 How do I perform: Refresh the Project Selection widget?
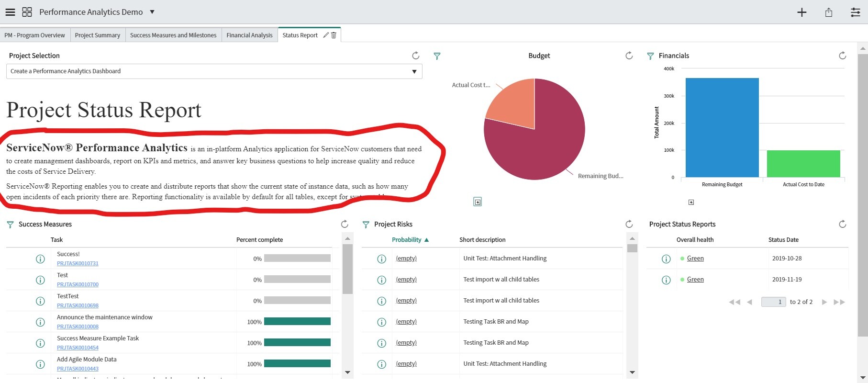[416, 56]
